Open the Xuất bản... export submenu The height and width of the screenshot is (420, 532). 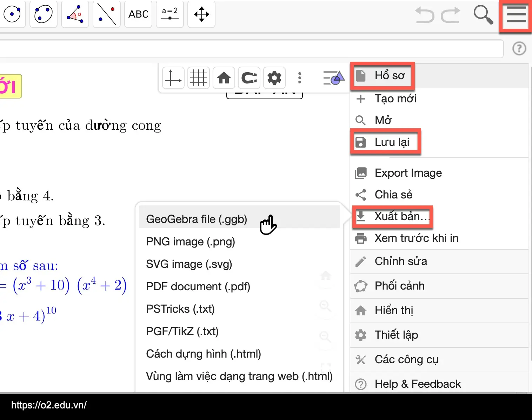pyautogui.click(x=439, y=217)
